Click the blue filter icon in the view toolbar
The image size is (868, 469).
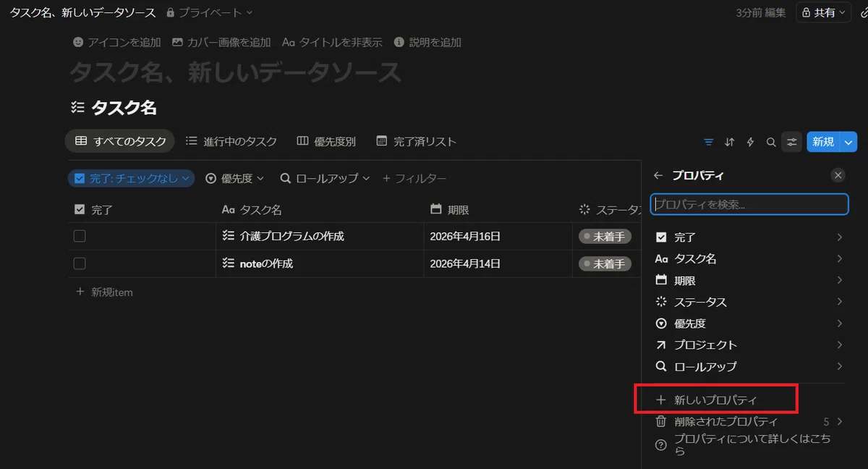tap(708, 142)
